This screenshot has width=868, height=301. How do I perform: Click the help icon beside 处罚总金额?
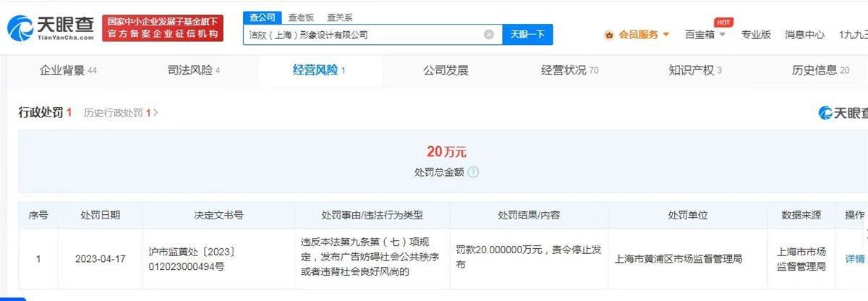[x=473, y=172]
